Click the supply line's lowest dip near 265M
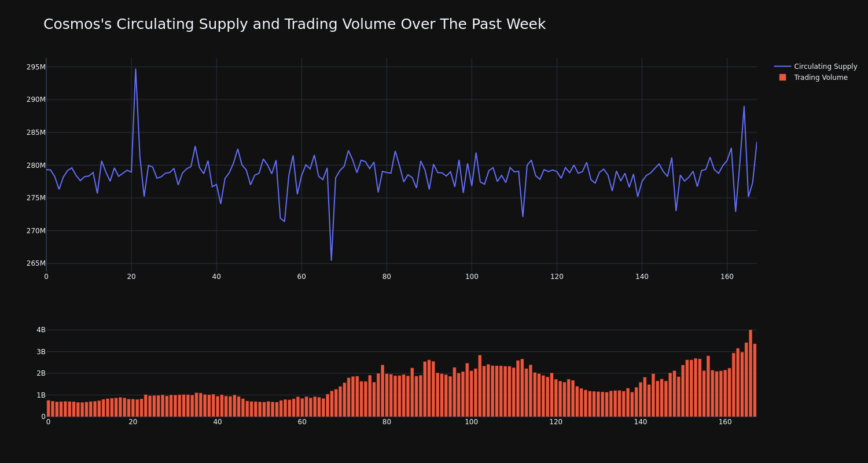 coord(331,260)
